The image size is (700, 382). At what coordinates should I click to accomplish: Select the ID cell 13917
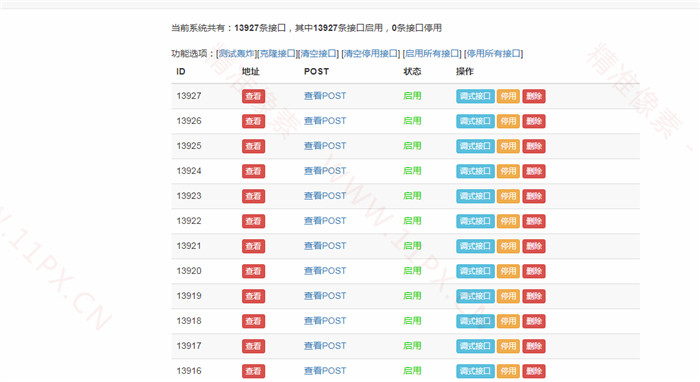tap(189, 346)
